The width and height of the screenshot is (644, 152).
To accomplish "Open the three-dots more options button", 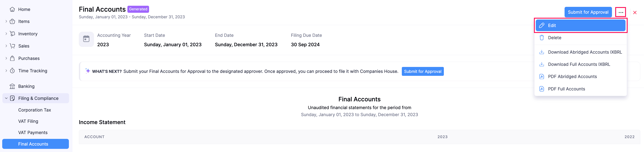I will (x=620, y=12).
